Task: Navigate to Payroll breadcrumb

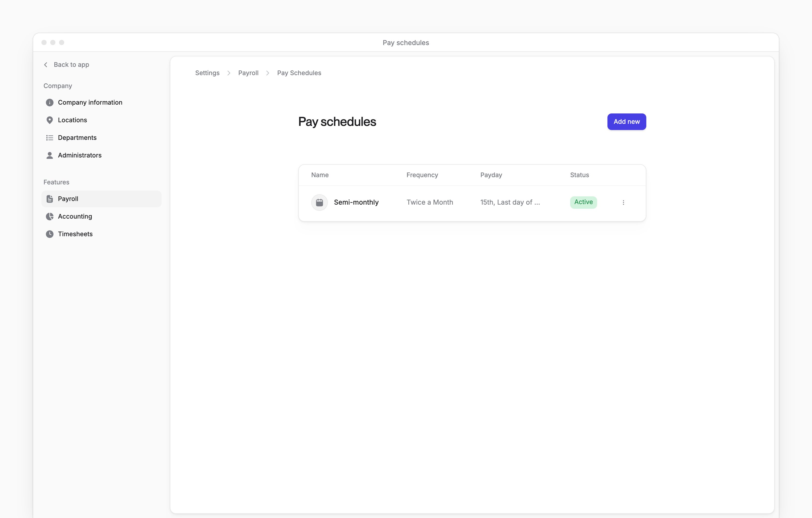Action: point(248,73)
